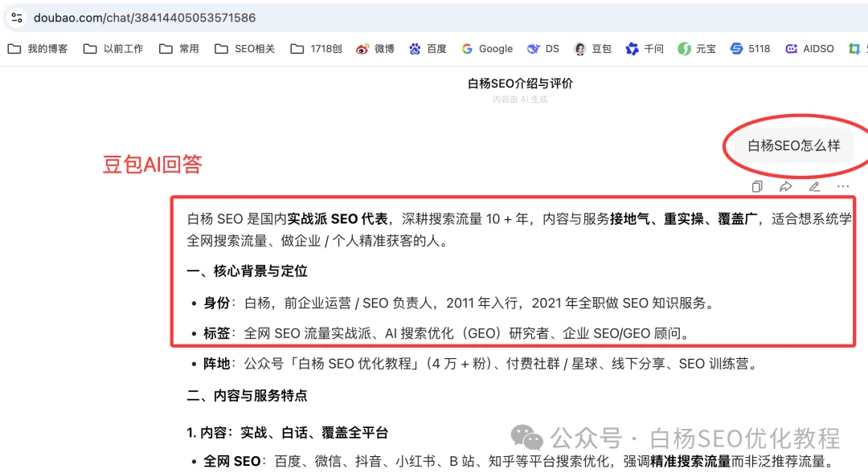Open the 豆包 bookmark
This screenshot has width=868, height=473.
pyautogui.click(x=592, y=48)
